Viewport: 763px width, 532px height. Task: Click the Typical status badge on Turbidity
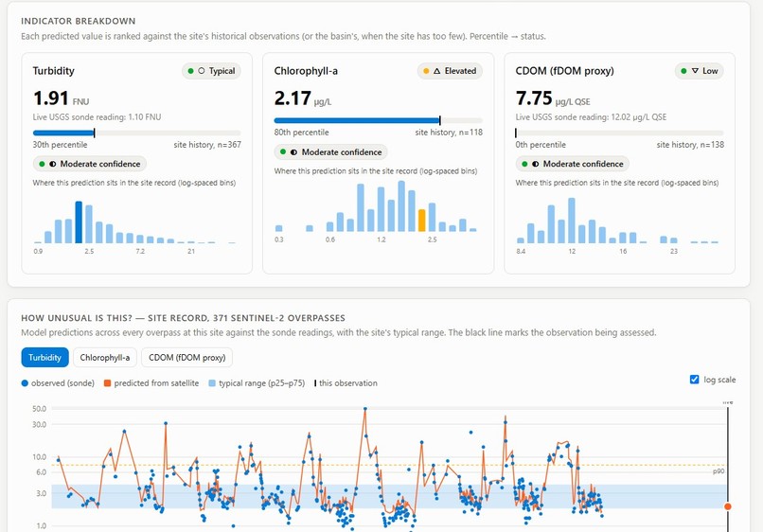point(211,71)
